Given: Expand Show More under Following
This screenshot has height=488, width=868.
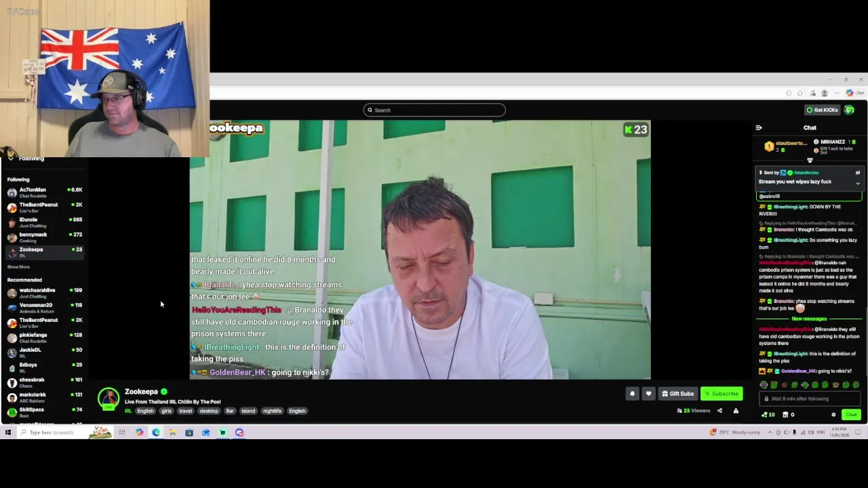Looking at the screenshot, I should click(18, 267).
